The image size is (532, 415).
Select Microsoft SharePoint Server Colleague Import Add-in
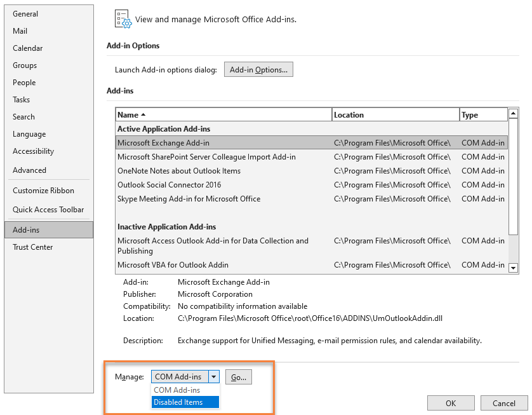[x=312, y=157]
